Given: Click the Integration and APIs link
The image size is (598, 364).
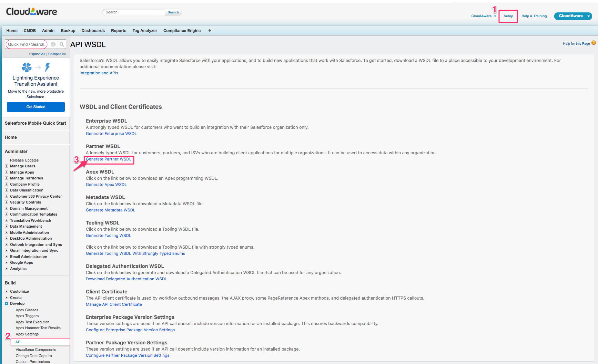Looking at the screenshot, I should (99, 73).
